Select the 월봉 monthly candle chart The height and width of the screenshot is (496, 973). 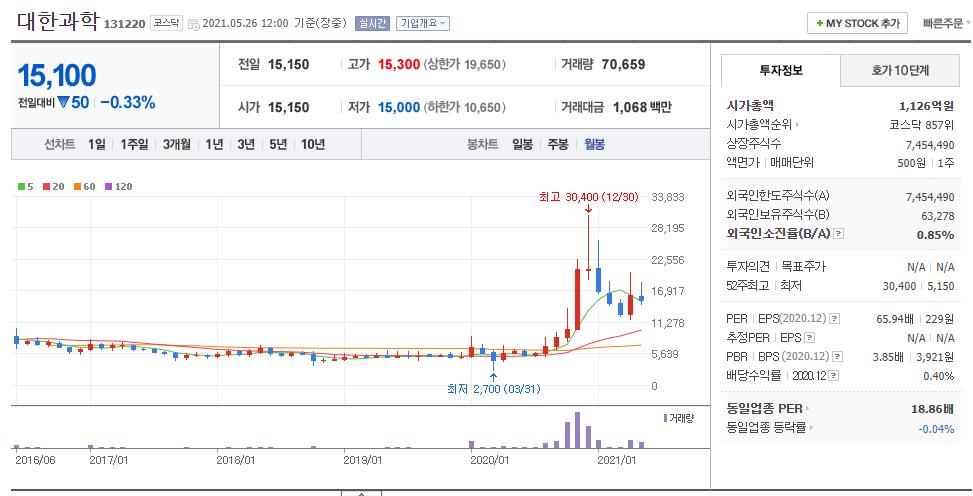click(594, 144)
